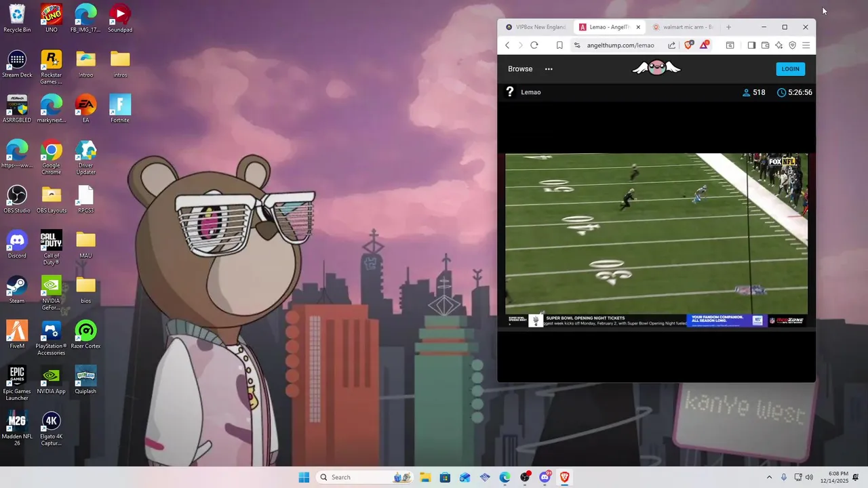Viewport: 868px width, 488px height.
Task: Open the Lemao channel name
Action: pos(531,92)
